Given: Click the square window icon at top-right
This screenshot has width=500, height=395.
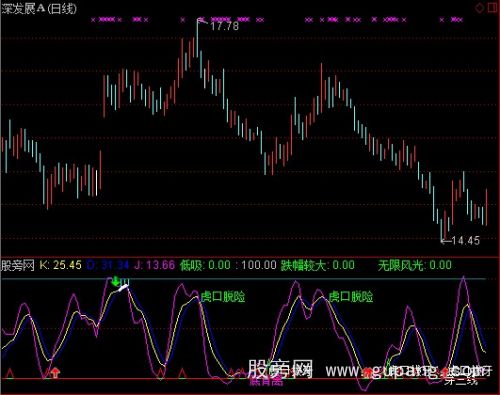Looking at the screenshot, I should tap(493, 8).
